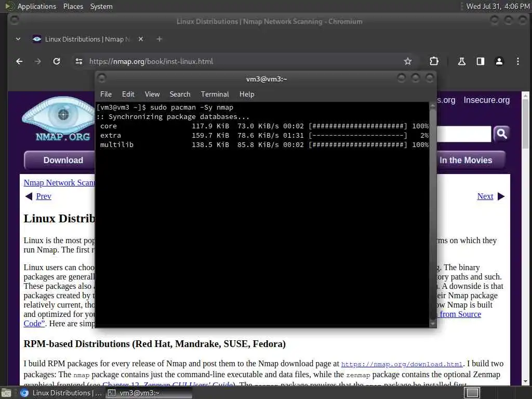Click the clock showing Wed Jul 31
The width and height of the screenshot is (532, 399).
tap(498, 6)
